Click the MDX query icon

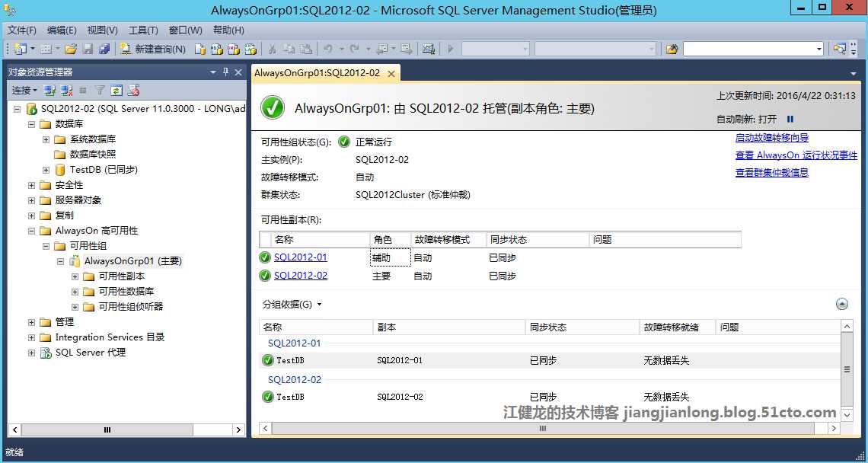click(x=216, y=49)
